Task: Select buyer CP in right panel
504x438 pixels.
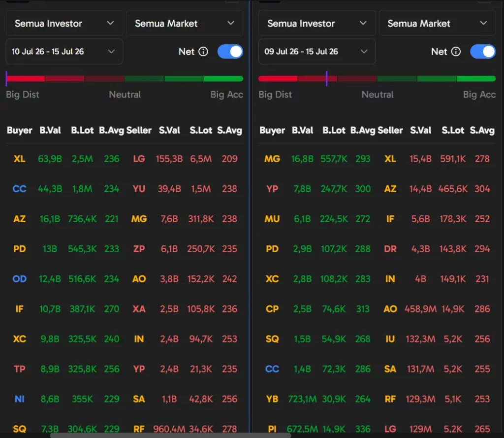Action: 272,309
